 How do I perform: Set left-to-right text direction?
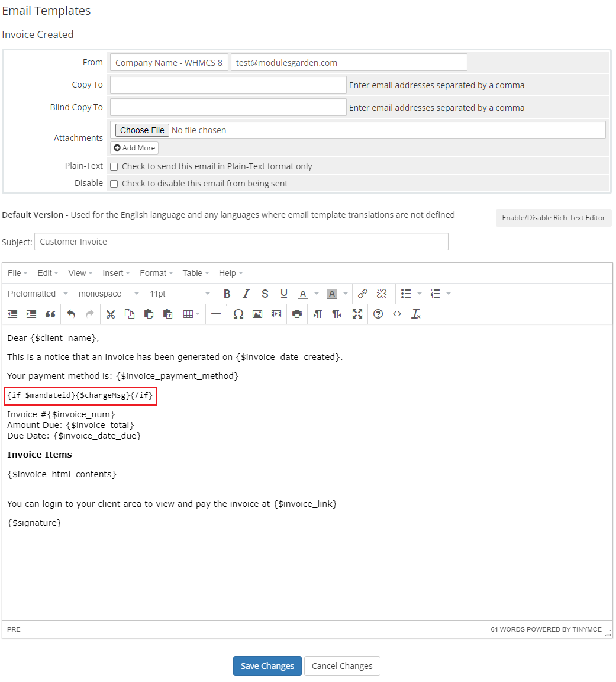318,314
